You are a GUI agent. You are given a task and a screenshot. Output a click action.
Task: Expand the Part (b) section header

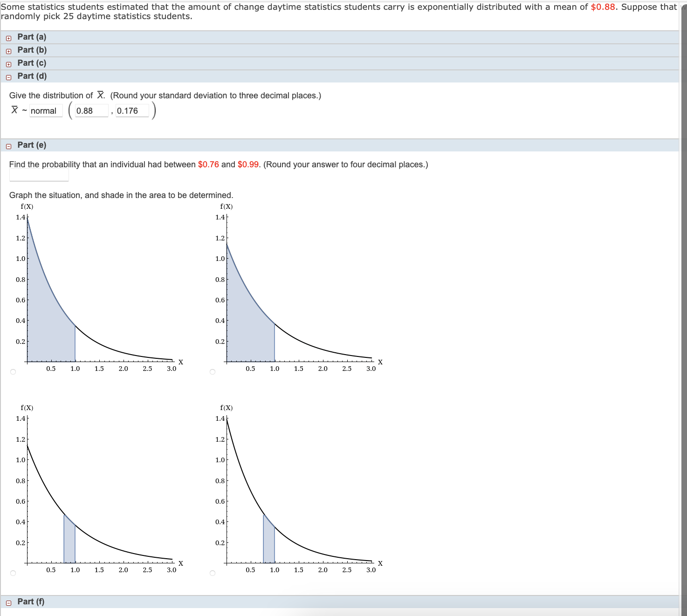(x=31, y=49)
